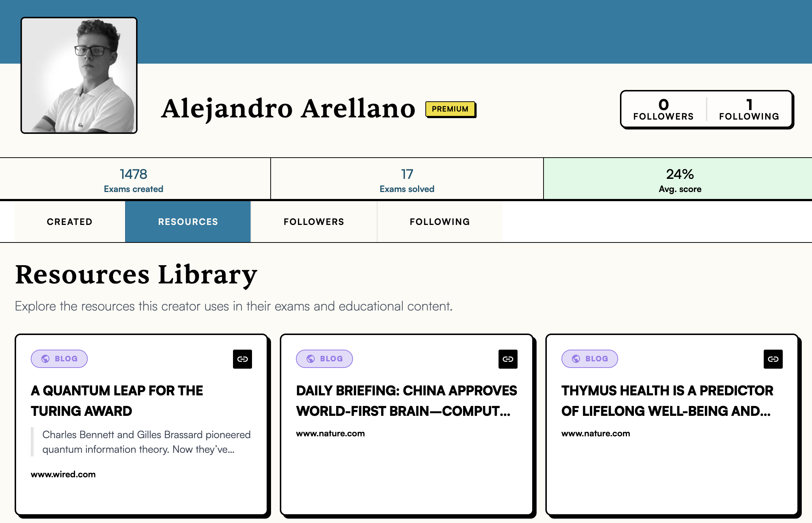Select the RESOURCES tab

click(x=188, y=221)
